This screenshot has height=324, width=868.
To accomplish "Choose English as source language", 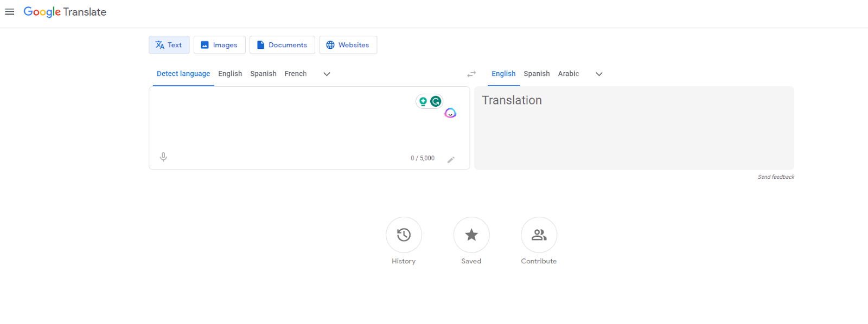I will coord(230,74).
